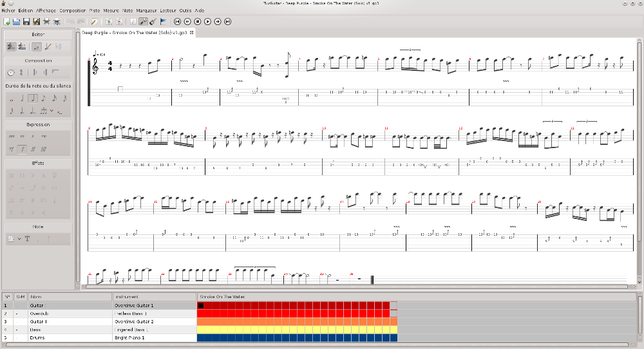Open the Piste menu

(94, 11)
